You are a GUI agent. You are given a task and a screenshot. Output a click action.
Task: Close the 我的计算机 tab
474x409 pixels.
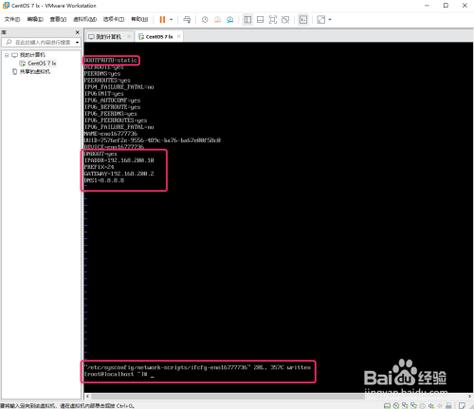point(129,36)
